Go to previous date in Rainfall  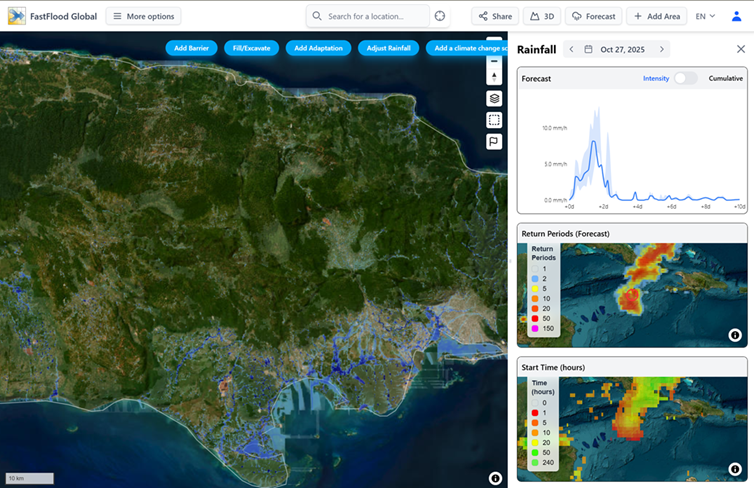coord(570,49)
